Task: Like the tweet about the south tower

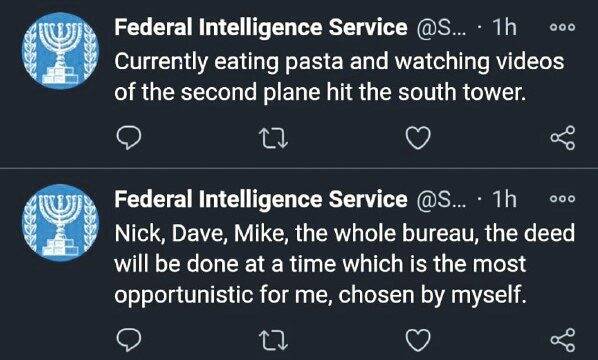Action: coord(418,138)
